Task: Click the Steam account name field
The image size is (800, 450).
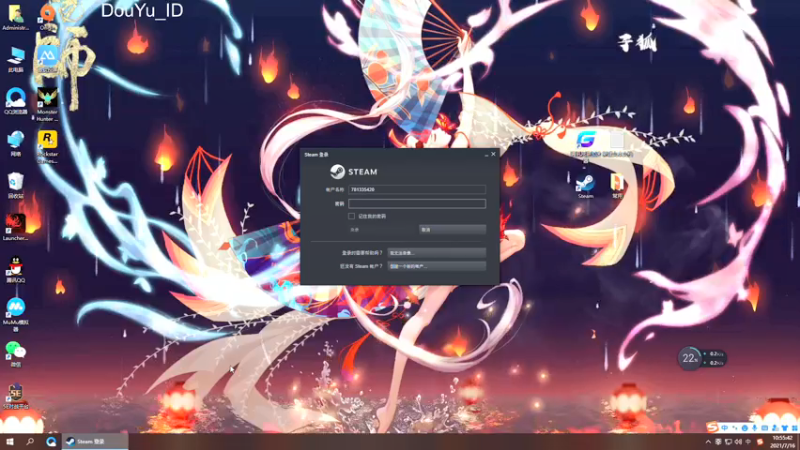Action: point(417,189)
